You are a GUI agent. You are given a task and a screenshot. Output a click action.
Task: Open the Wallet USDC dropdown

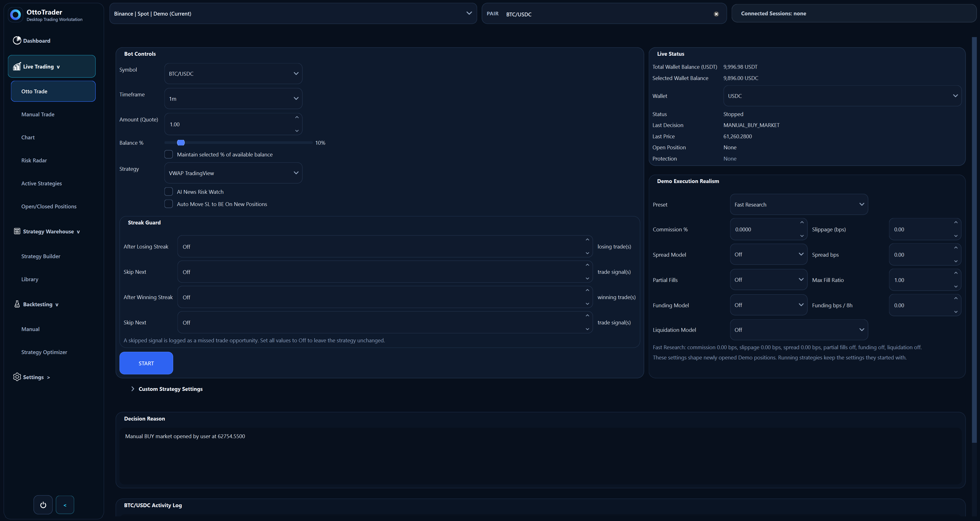point(842,96)
